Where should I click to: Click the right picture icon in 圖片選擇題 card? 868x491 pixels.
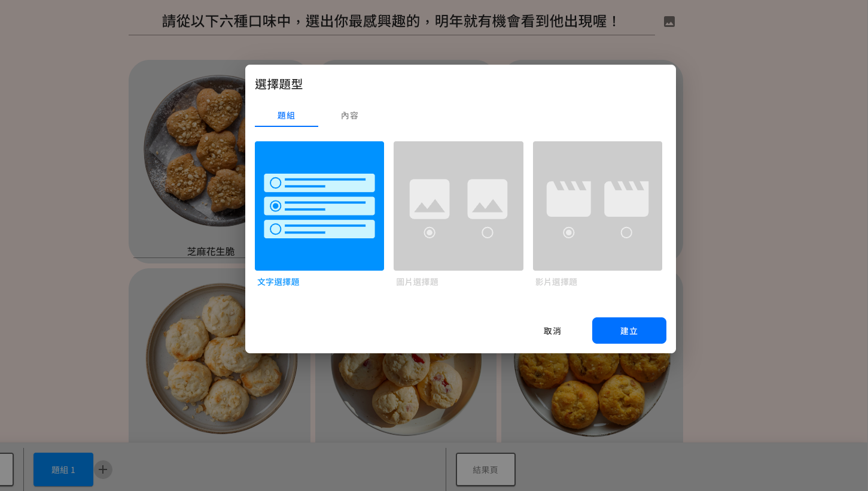coord(487,199)
